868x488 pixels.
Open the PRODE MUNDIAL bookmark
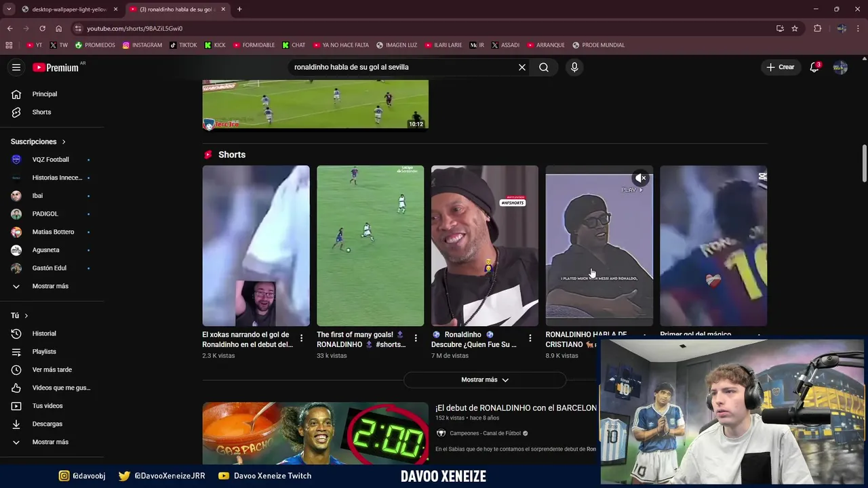click(x=599, y=45)
